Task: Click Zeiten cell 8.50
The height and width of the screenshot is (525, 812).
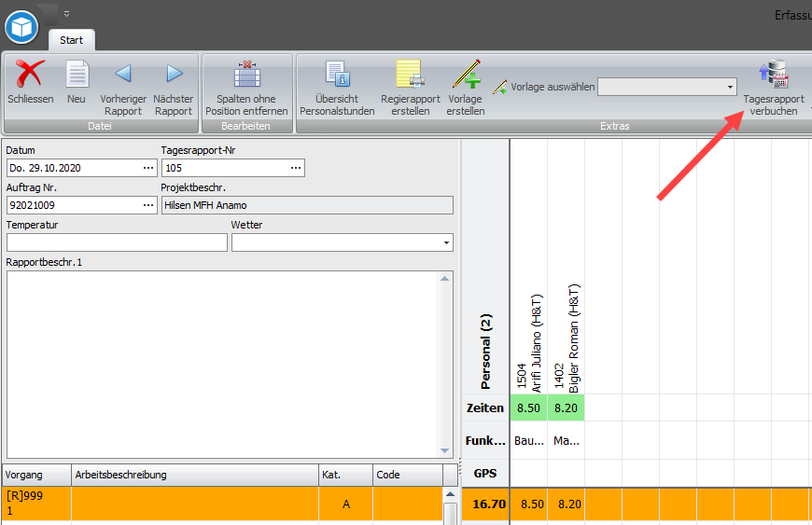Action: tap(528, 408)
